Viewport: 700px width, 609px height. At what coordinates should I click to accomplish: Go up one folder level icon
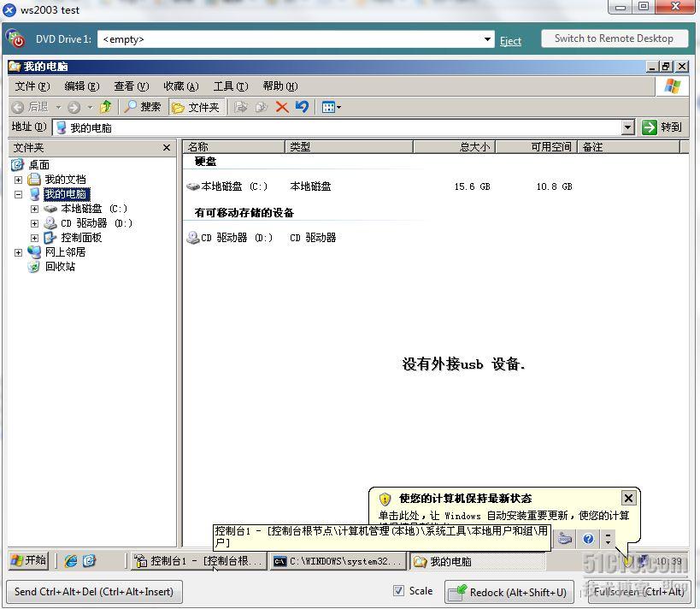click(x=106, y=107)
